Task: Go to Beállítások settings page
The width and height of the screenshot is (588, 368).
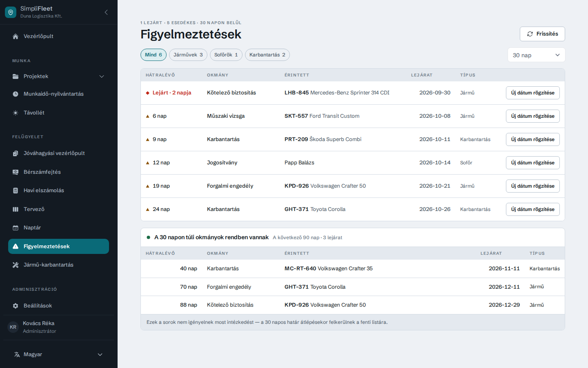Action: click(x=59, y=306)
